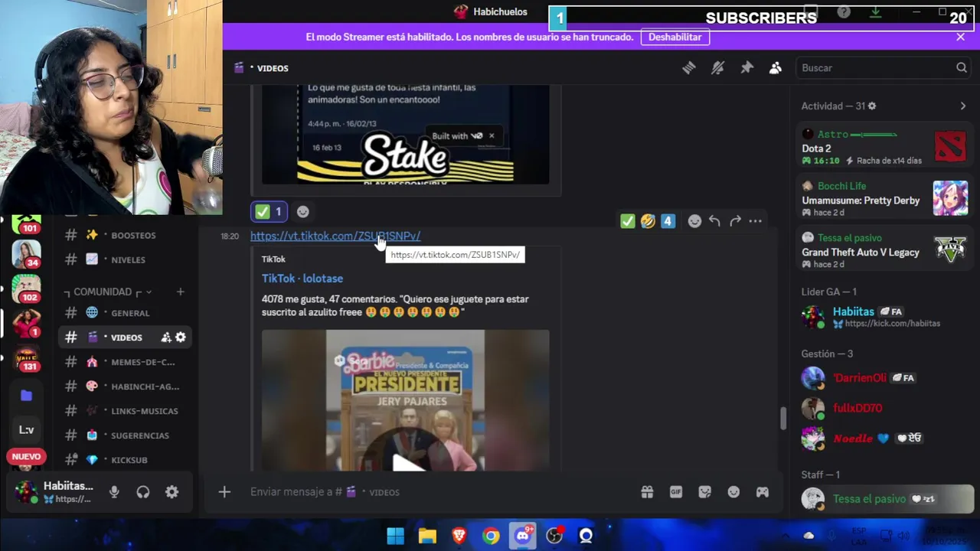980x551 pixels.
Task: Open server folder icon in server list
Action: pos(26,396)
